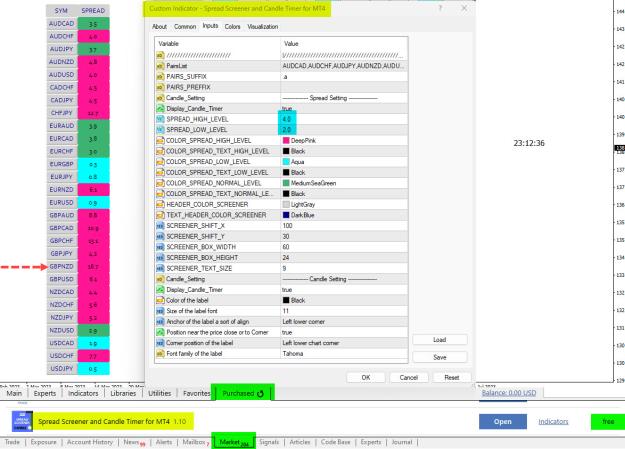The height and width of the screenshot is (449, 625).
Task: Click the SPREAD_HIGH_LEVEL variable icon
Action: point(160,119)
